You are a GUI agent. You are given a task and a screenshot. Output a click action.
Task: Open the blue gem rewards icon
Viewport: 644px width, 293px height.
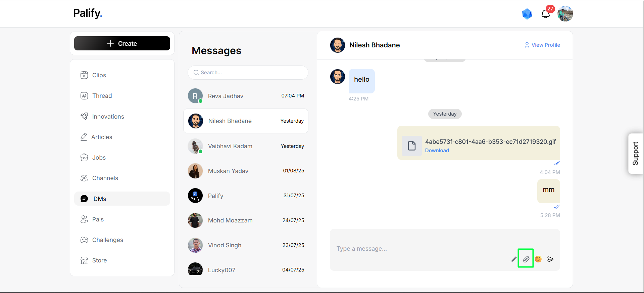click(x=527, y=14)
